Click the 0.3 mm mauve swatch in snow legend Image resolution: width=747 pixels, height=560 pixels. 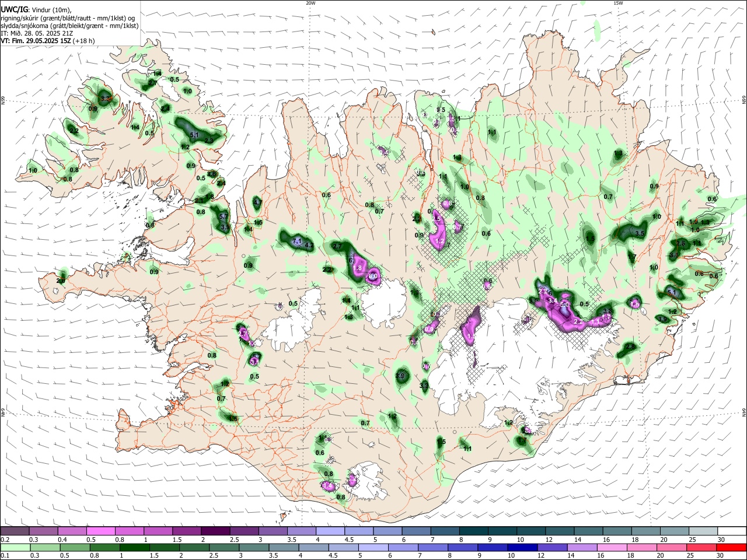click(x=44, y=531)
